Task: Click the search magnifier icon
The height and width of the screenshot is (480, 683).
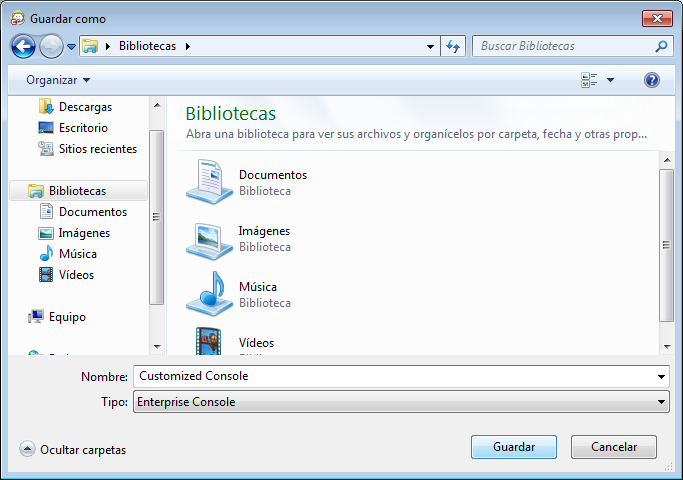Action: click(x=661, y=46)
